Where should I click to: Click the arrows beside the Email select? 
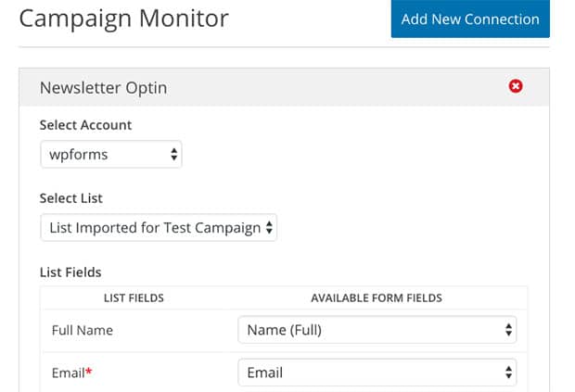(508, 373)
